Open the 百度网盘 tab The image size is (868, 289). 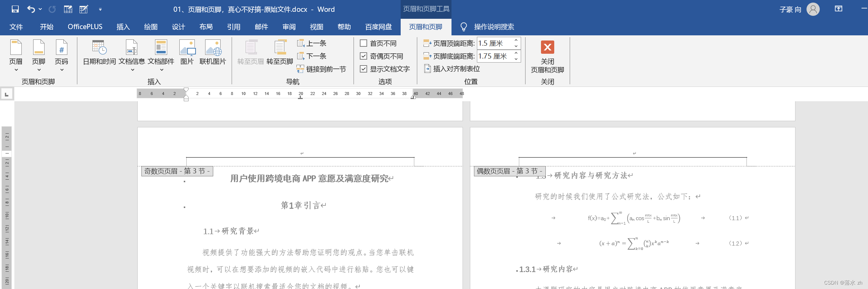pyautogui.click(x=379, y=27)
